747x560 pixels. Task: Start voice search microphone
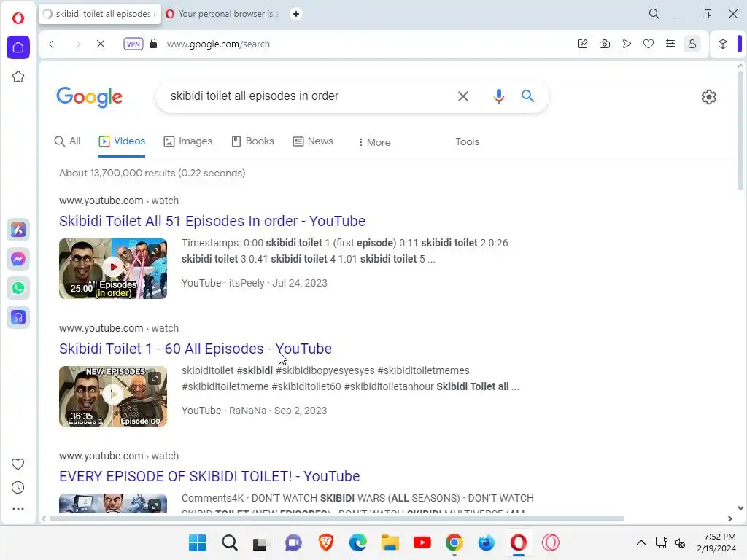point(499,96)
